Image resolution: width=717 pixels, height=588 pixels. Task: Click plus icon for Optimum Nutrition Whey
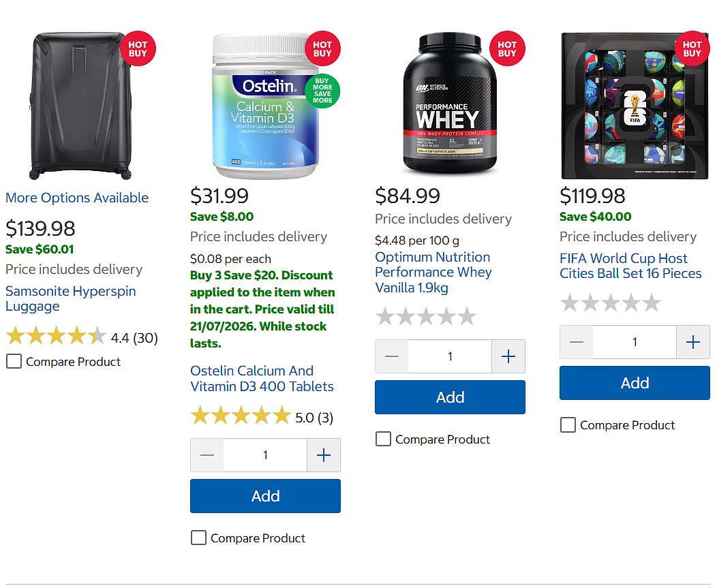coord(508,356)
